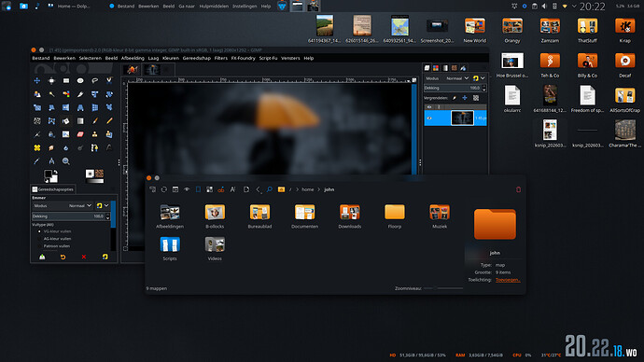Select the Blur droplet tool in GIMP
Screen dimensions: 644x362
65,147
